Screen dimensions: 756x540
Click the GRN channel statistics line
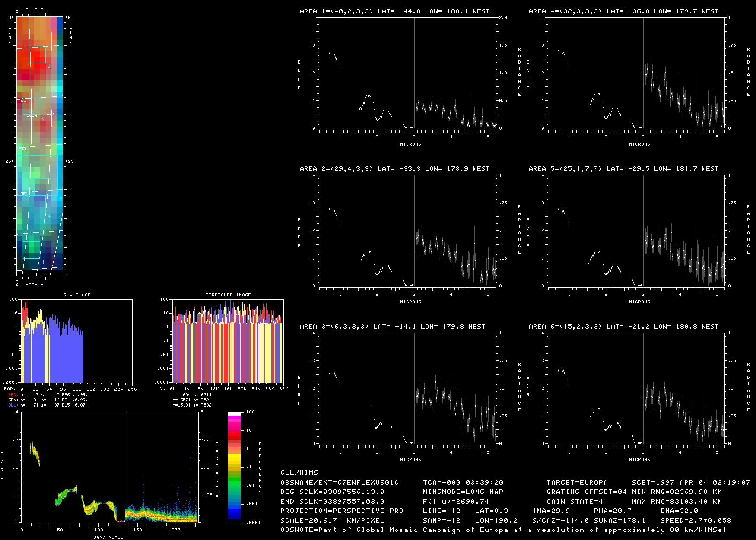(48, 400)
